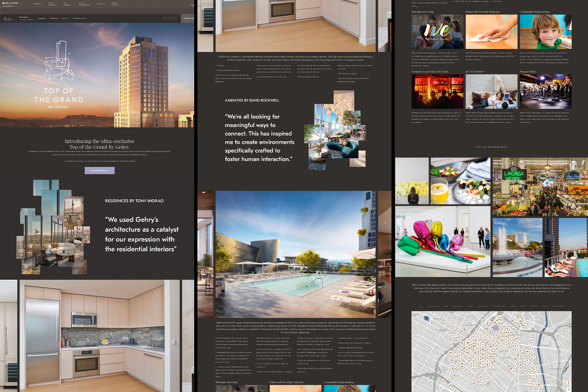Click the Hi-Tech Home heading text
This screenshot has width=588, height=392.
(475, 71)
